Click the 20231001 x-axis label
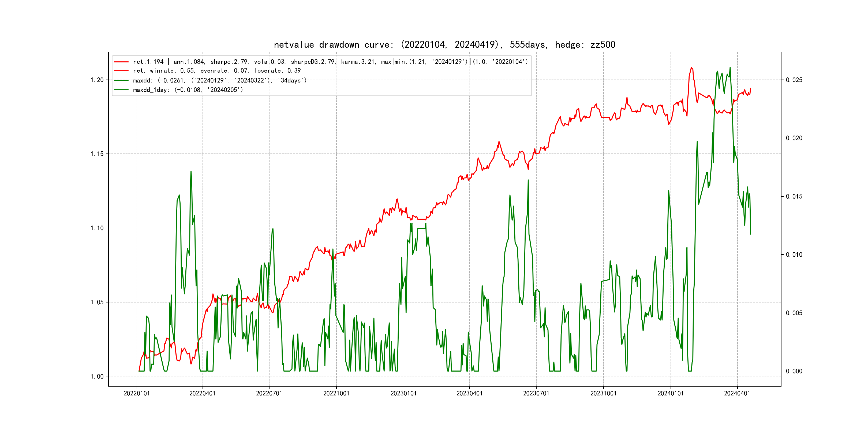The width and height of the screenshot is (868, 434). (x=603, y=394)
